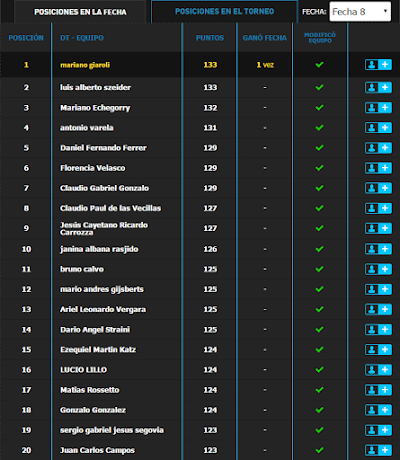Open janina albana rasjido team name

tap(99, 249)
